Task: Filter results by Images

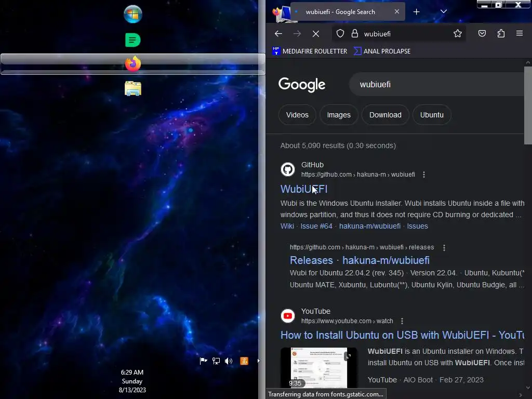Action: click(339, 115)
